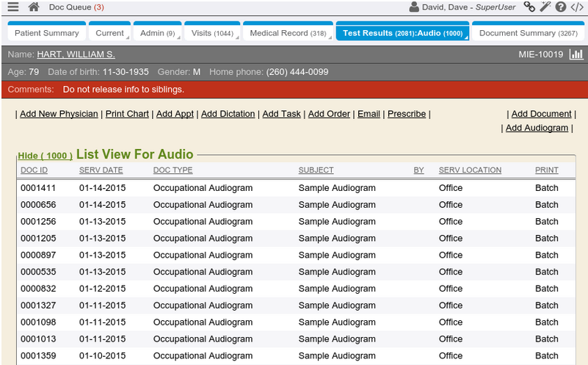Open the Document Summary tab
The image size is (588, 365).
click(528, 33)
